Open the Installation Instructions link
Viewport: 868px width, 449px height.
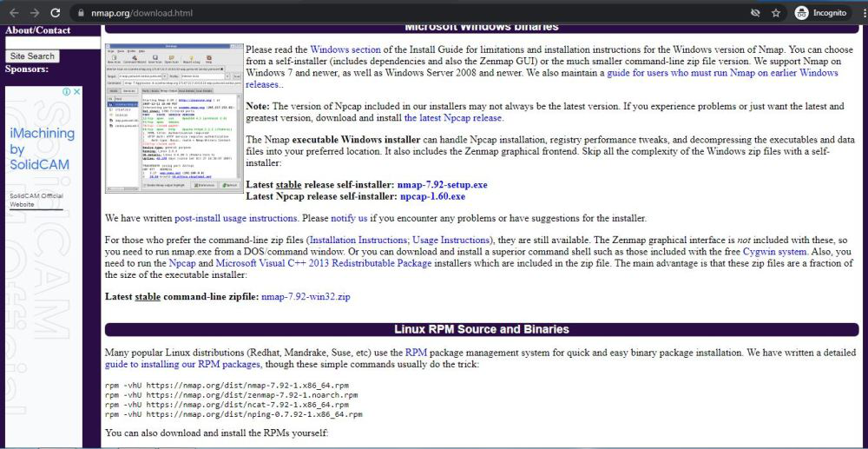pos(358,241)
